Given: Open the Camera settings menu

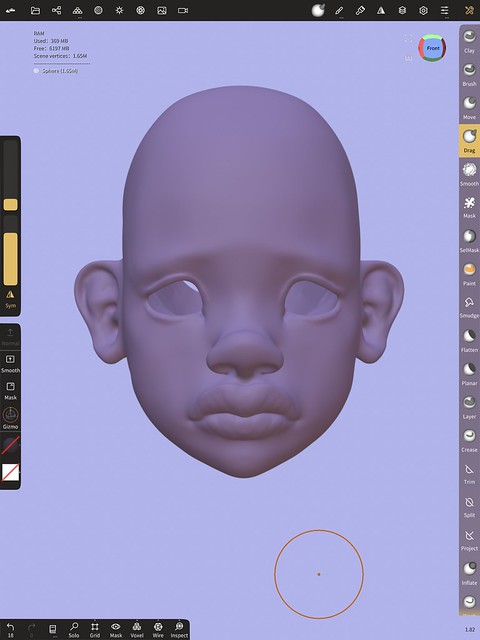Looking at the screenshot, I should pyautogui.click(x=183, y=11).
